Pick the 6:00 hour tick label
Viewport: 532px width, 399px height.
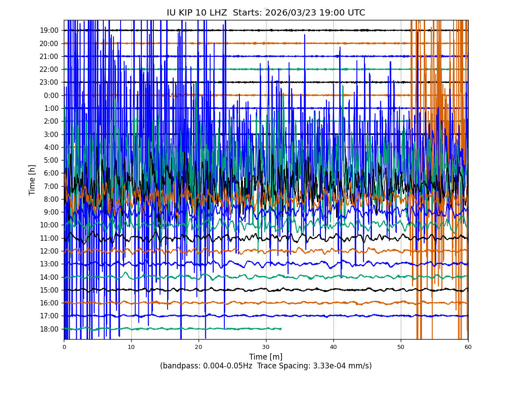point(51,173)
